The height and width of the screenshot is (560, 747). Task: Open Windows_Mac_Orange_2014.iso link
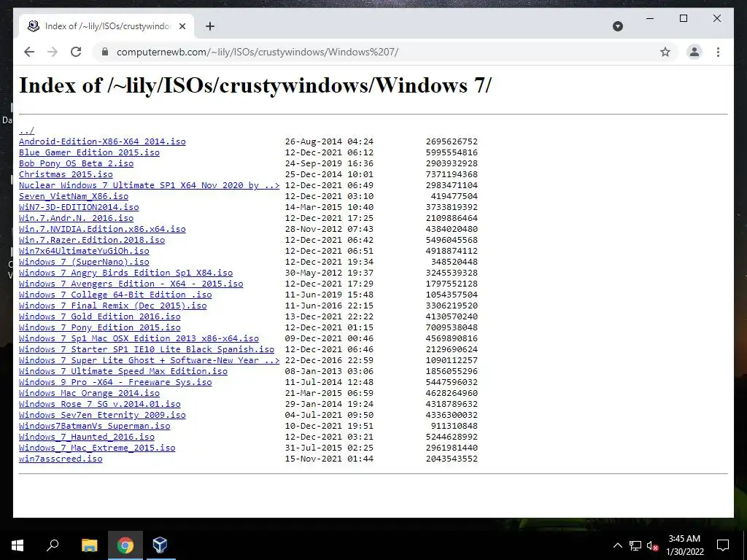(89, 393)
